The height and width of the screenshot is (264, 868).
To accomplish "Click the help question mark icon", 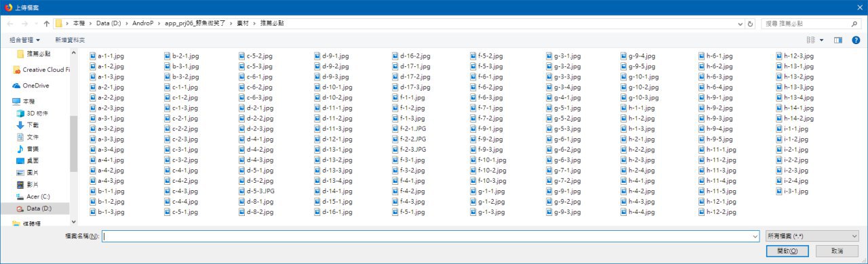I will pyautogui.click(x=856, y=40).
